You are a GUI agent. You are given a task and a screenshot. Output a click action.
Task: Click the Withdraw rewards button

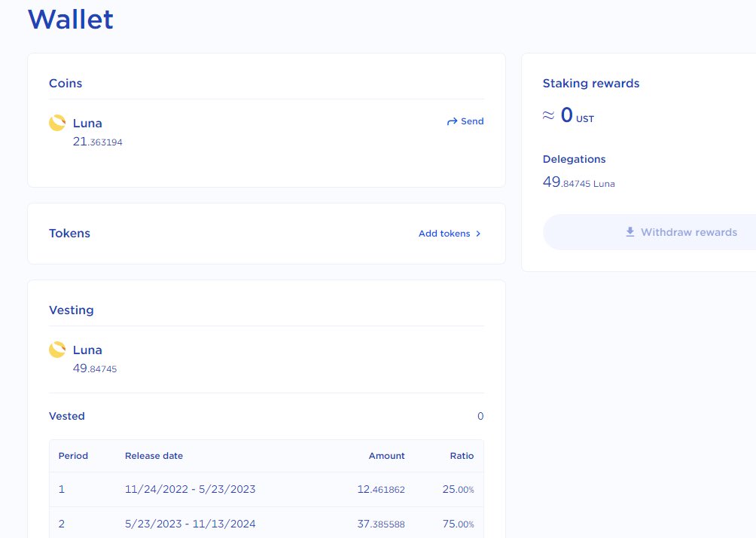pyautogui.click(x=649, y=232)
